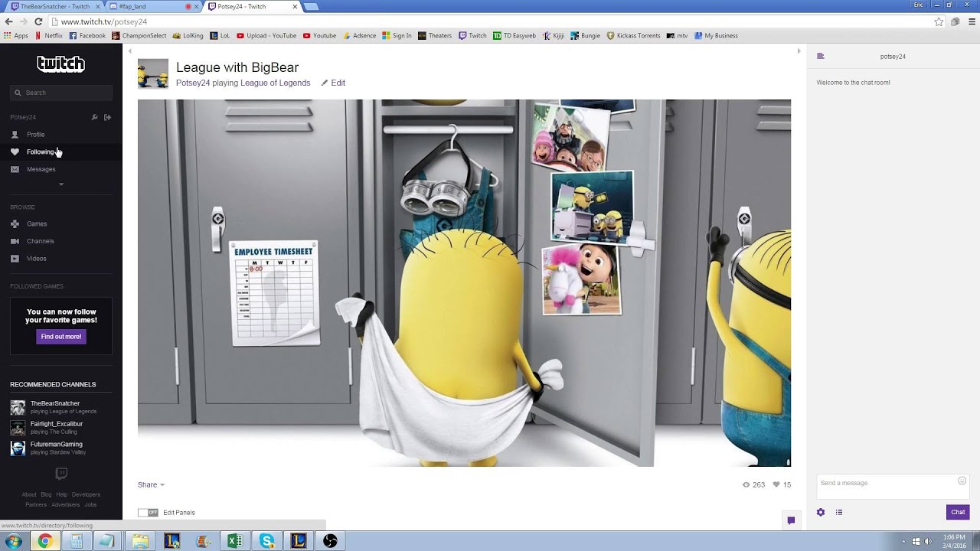Click the "Find out more!" button
980x551 pixels.
tap(61, 337)
